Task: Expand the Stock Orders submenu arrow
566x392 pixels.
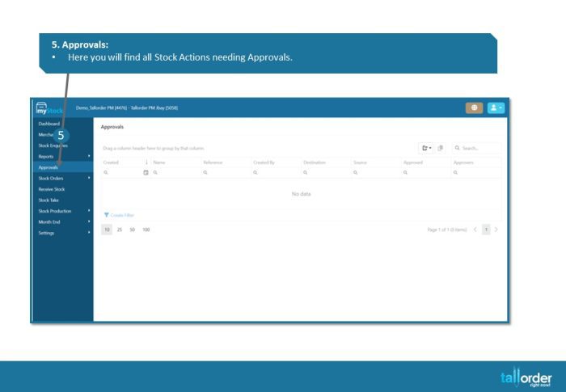Action: tap(89, 178)
